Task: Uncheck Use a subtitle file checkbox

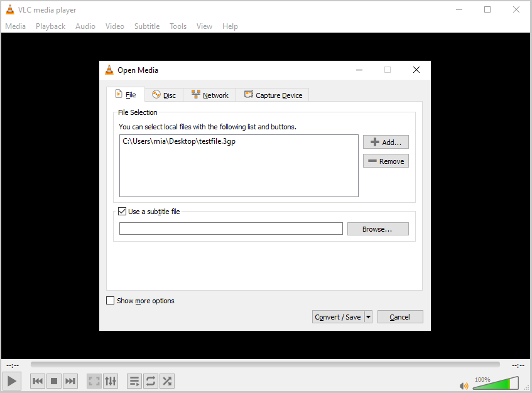Action: [122, 211]
